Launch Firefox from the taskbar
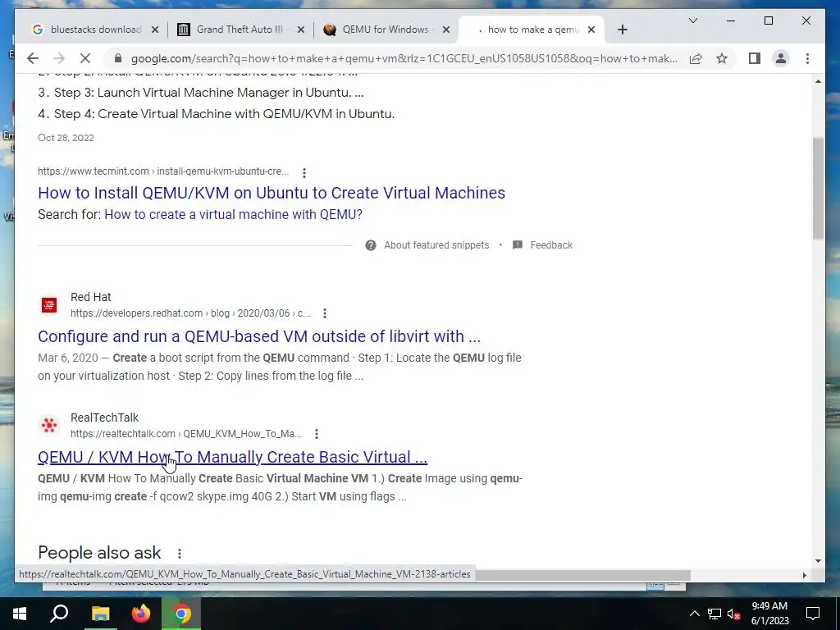The image size is (840, 630). 141,614
